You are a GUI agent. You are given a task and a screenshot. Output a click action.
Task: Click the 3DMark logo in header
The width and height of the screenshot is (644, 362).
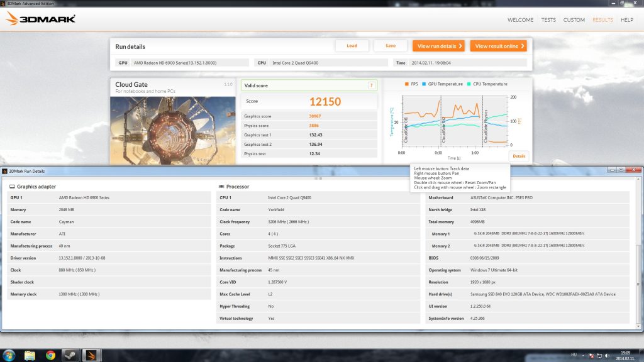point(40,18)
